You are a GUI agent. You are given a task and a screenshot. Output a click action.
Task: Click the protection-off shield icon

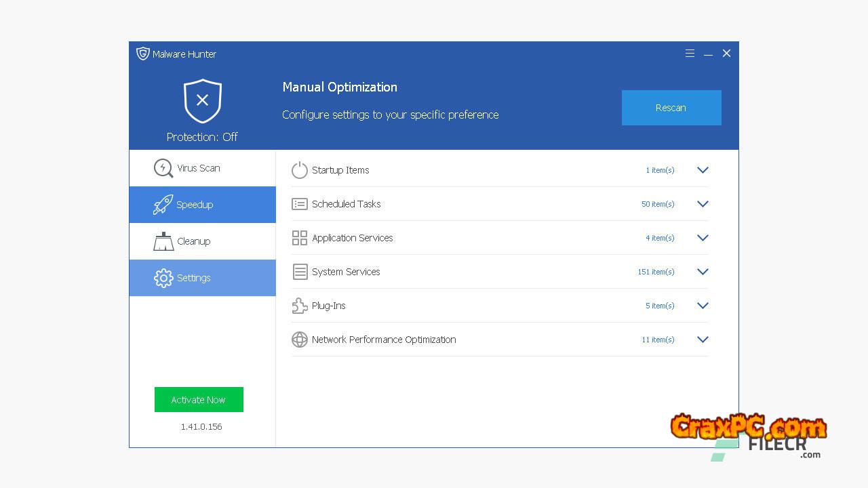click(202, 101)
